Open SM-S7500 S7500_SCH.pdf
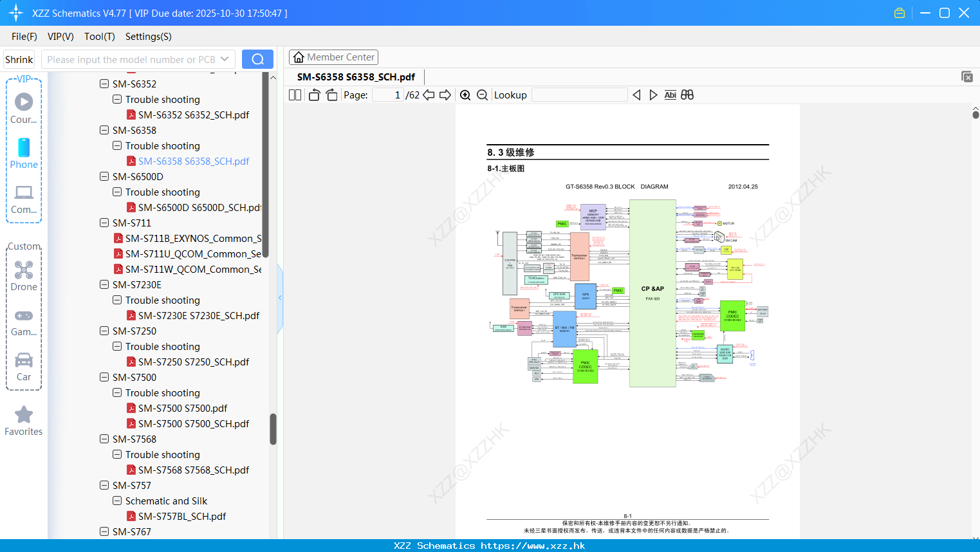 click(x=194, y=424)
